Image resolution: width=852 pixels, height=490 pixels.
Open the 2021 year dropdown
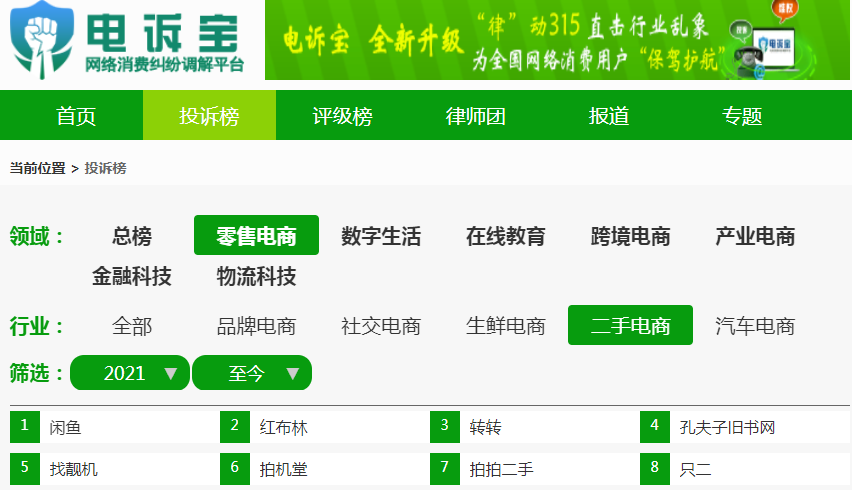130,373
